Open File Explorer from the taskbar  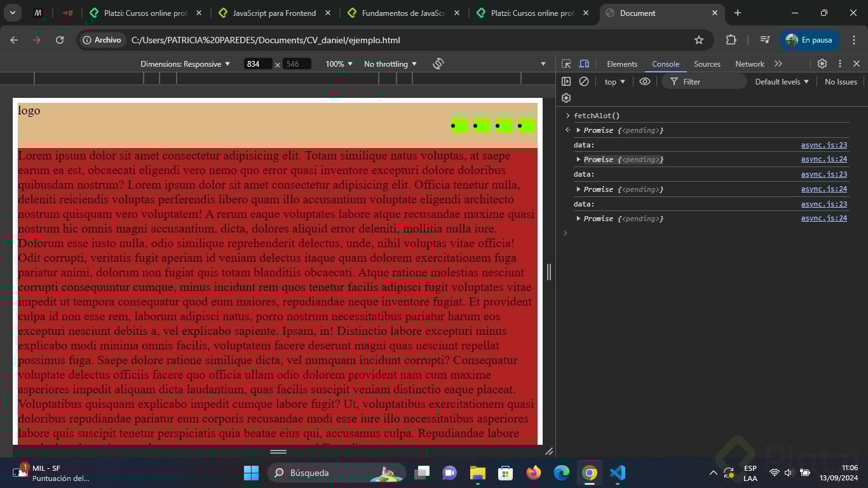click(477, 473)
